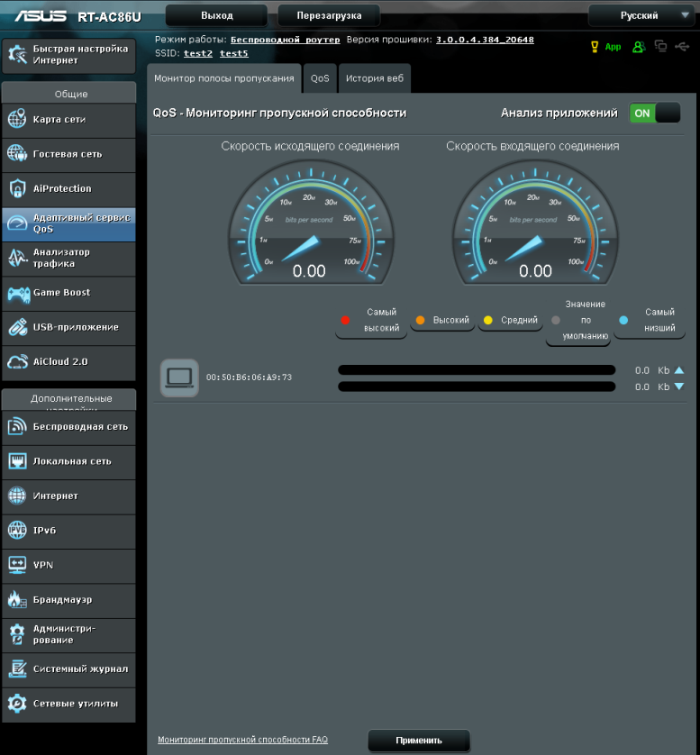Viewport: 700px width, 755px height.
Task: Toggle the Анализ приложений ON switch
Action: coord(655,114)
